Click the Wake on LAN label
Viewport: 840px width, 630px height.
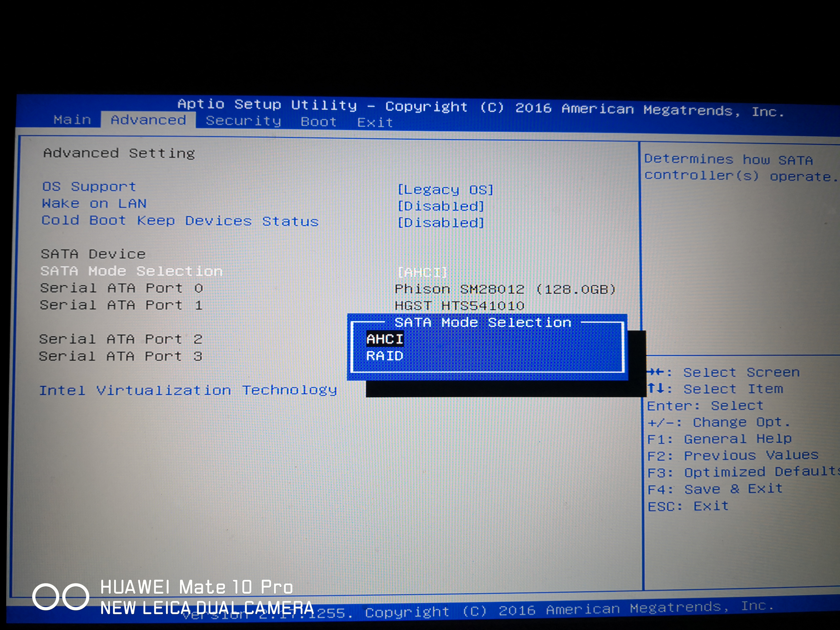tap(94, 204)
